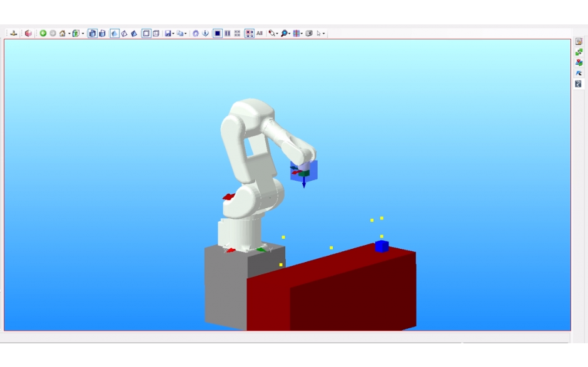This screenshot has height=367, width=588.
Task: Click the greyed-out forward arrow button
Action: (x=53, y=33)
